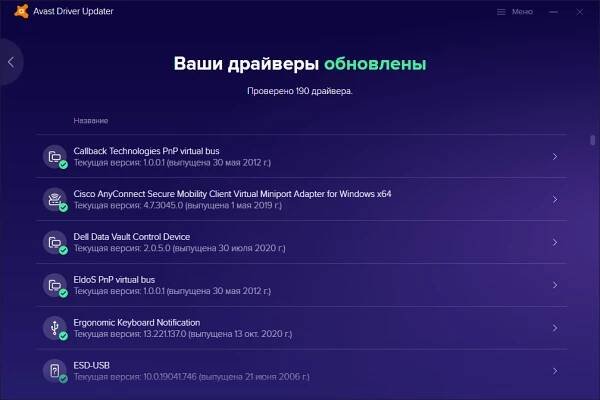Click the hamburger icon next to Меню
The width and height of the screenshot is (600, 400).
pos(501,12)
